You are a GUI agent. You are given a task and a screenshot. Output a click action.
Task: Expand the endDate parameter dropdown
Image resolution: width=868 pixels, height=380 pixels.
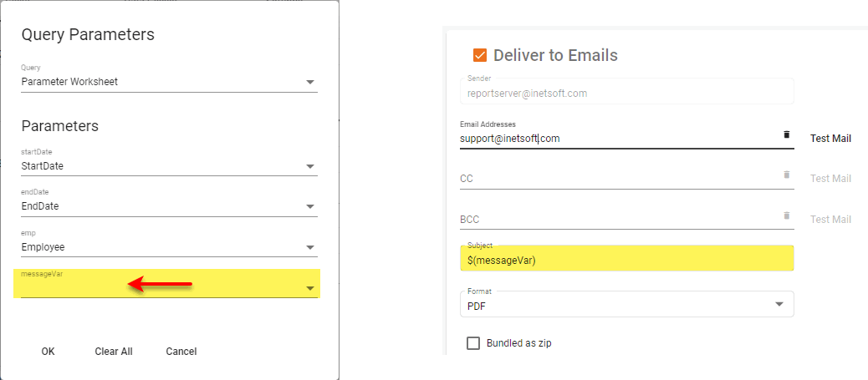point(310,206)
